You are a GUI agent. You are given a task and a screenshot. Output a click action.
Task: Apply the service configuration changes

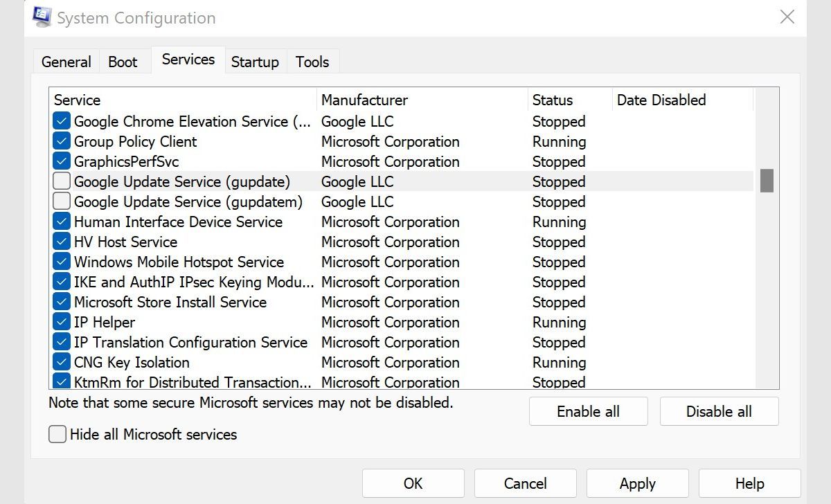coord(637,483)
